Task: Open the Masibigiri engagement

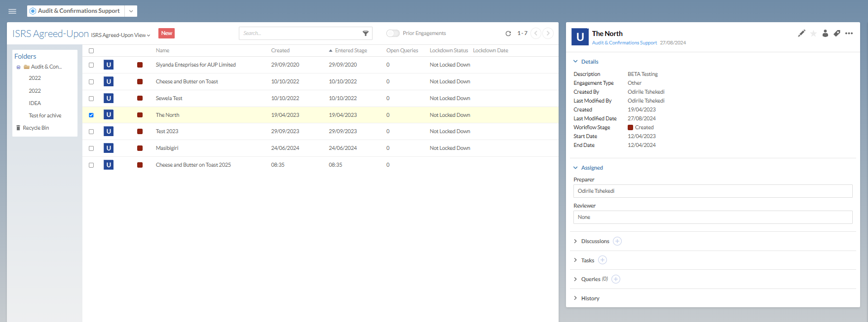Action: click(x=167, y=148)
